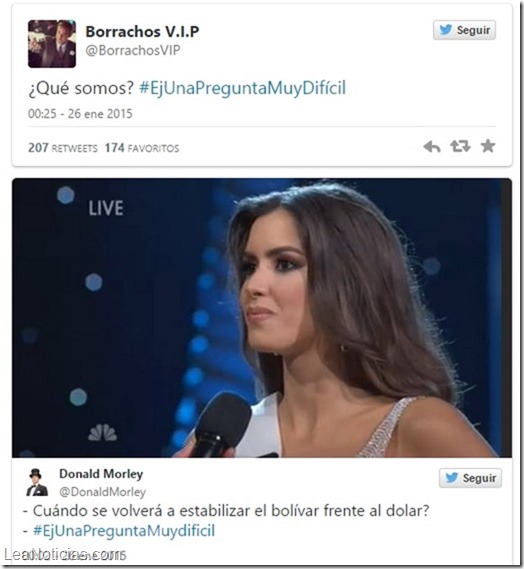Screen dimensions: 524x569
Task: Open the embedded live broadcast image
Action: point(262,318)
